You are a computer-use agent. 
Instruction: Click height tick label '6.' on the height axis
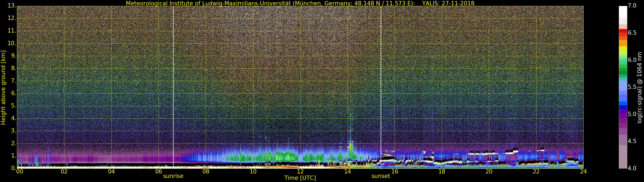14,93
